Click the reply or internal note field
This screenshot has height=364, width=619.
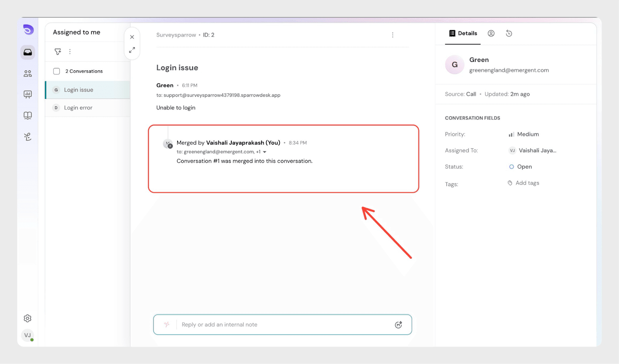click(x=282, y=325)
